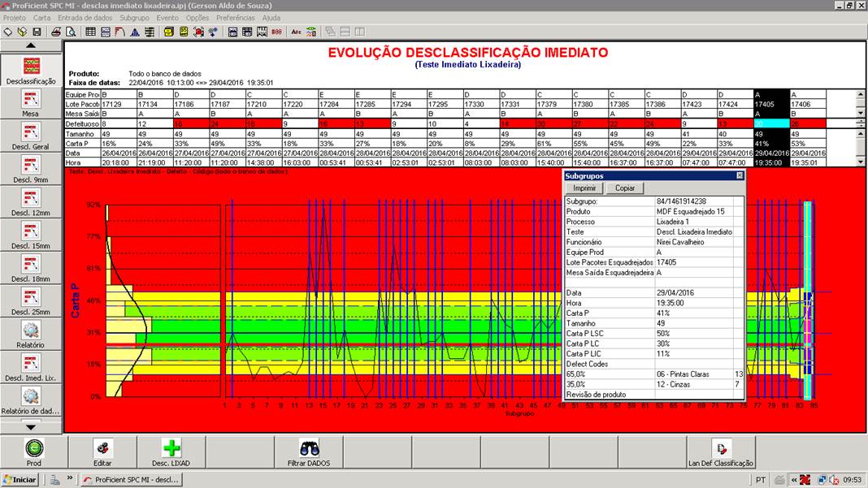Screen dimensions: 868x488
Task: Click the data table grid toolbar icon
Action: point(90,32)
